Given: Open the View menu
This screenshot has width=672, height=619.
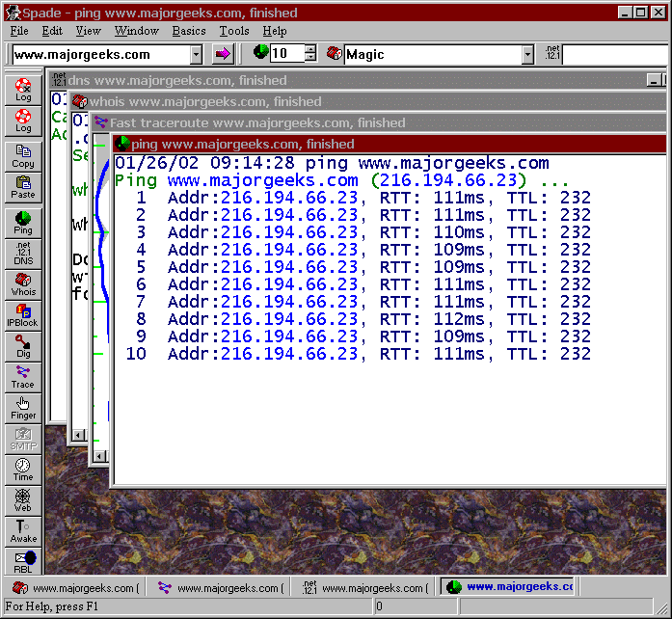Looking at the screenshot, I should click(x=89, y=31).
